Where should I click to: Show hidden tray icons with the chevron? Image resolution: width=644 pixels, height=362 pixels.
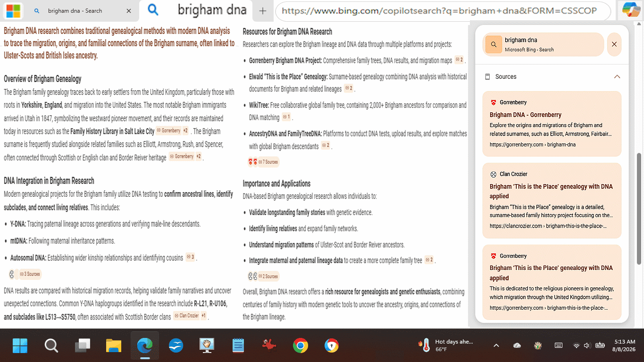(x=496, y=345)
